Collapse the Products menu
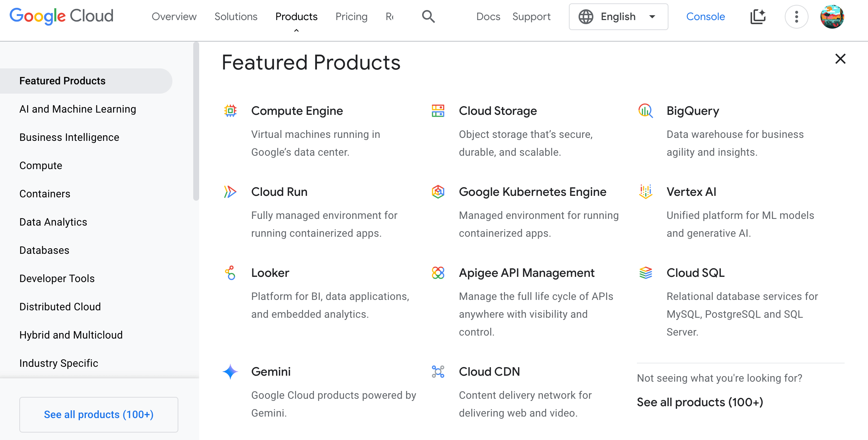868x440 pixels. click(297, 31)
